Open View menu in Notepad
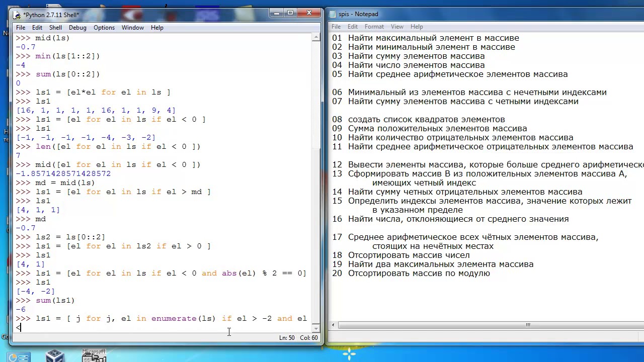 (397, 27)
